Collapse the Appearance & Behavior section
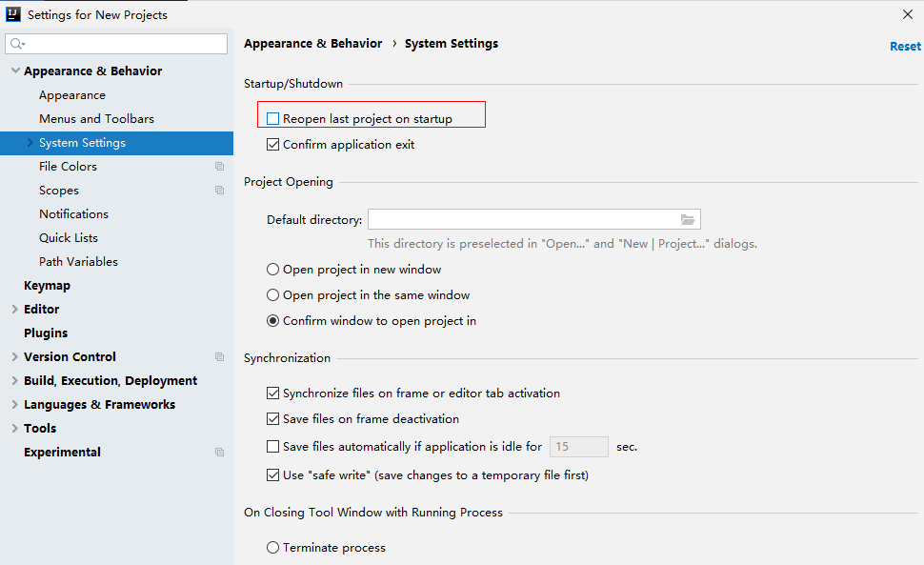The image size is (924, 565). tap(14, 71)
